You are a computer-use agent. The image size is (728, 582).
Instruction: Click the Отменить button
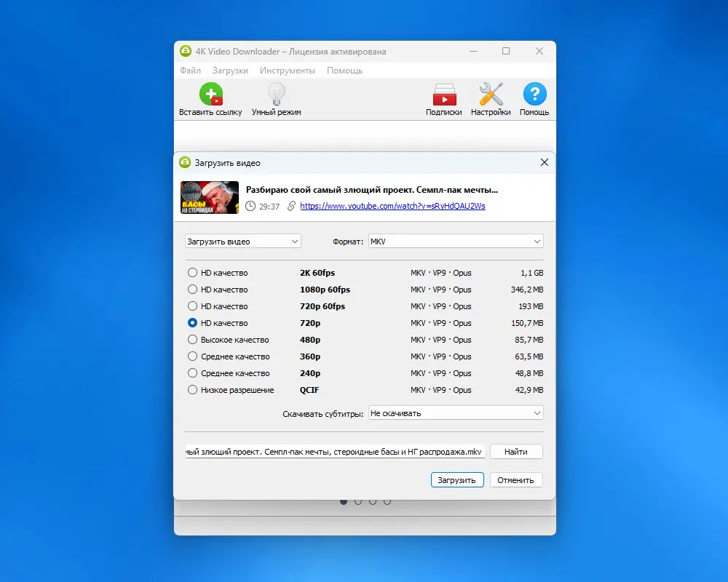[x=516, y=480]
